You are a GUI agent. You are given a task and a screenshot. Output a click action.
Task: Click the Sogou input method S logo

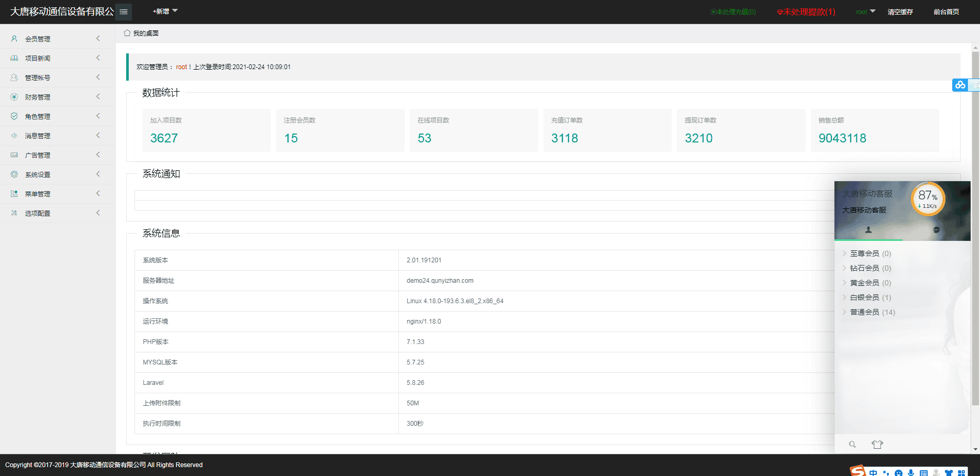857,471
